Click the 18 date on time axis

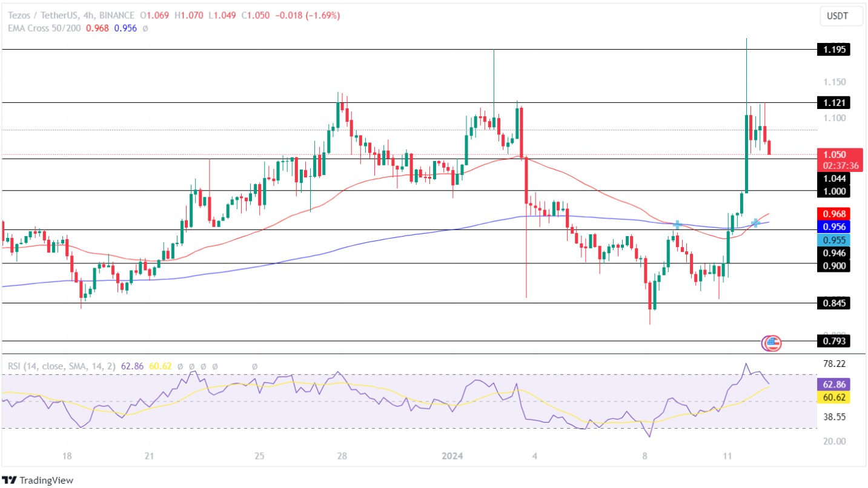coord(67,455)
